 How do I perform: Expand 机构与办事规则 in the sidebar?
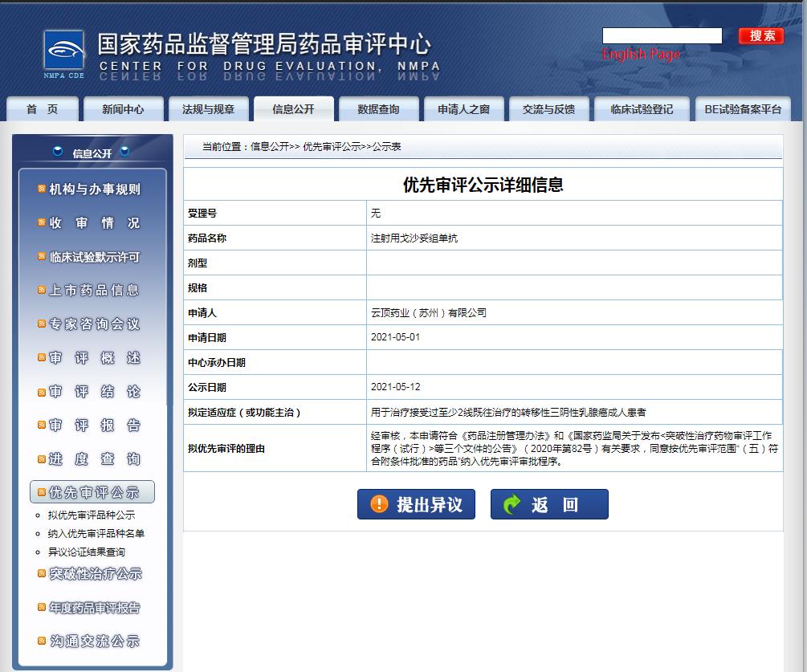coord(94,189)
